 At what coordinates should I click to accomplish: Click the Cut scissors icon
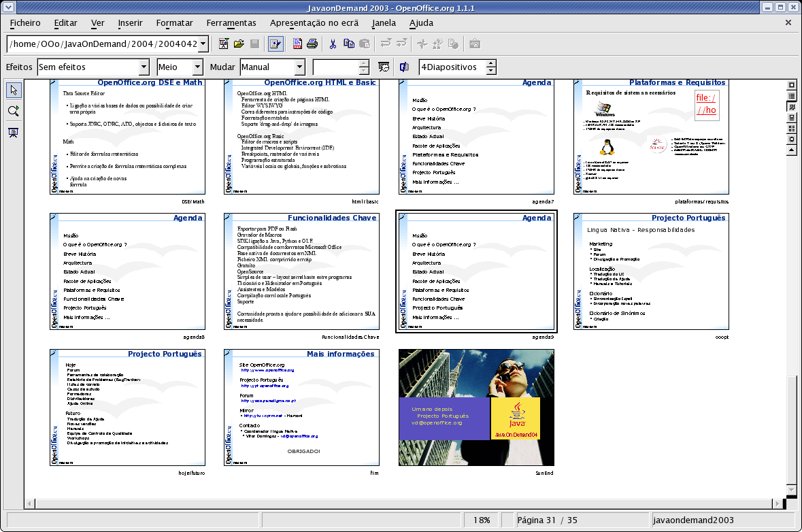click(333, 44)
